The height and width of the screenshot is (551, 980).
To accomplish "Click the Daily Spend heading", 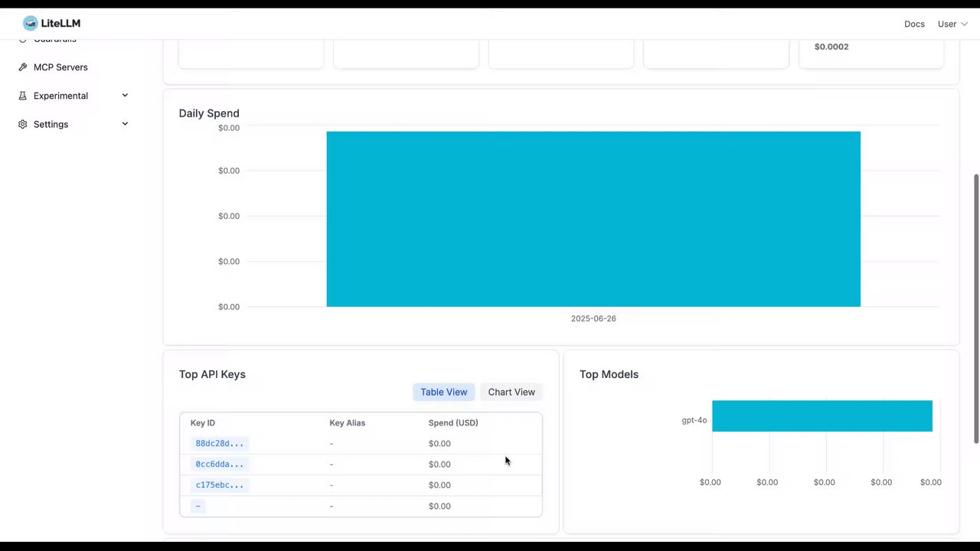I will (x=209, y=113).
